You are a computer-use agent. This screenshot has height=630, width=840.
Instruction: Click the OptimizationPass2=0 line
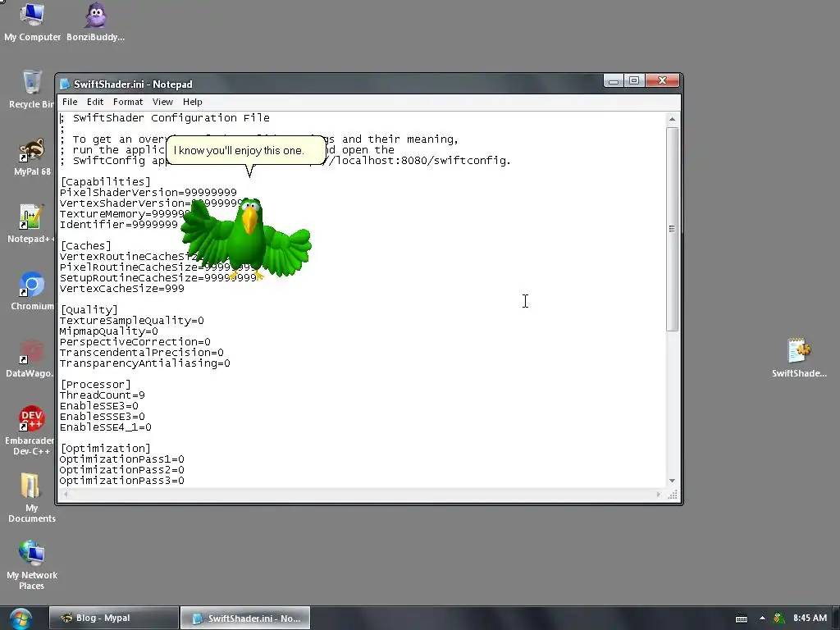pos(121,470)
